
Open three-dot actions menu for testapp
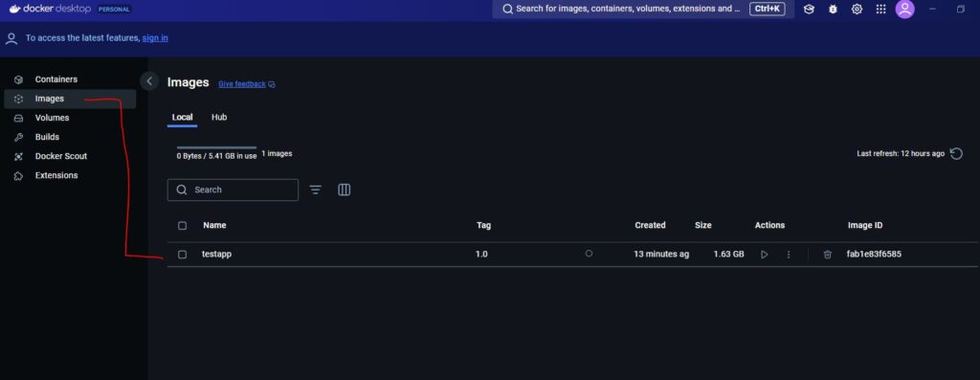(789, 255)
